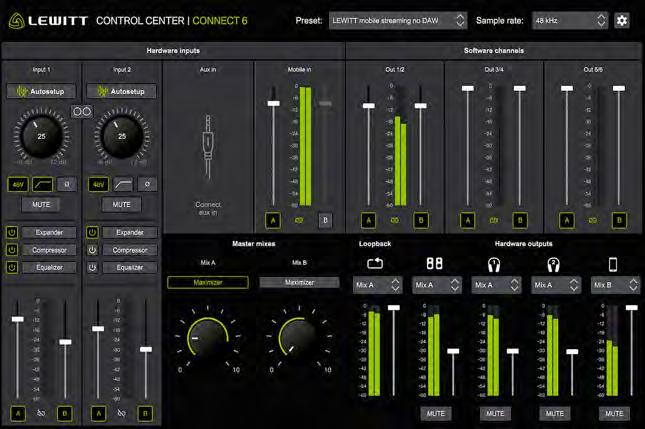This screenshot has width=645, height=429.
Task: Click the headphones 2 output icon
Action: [x=554, y=264]
